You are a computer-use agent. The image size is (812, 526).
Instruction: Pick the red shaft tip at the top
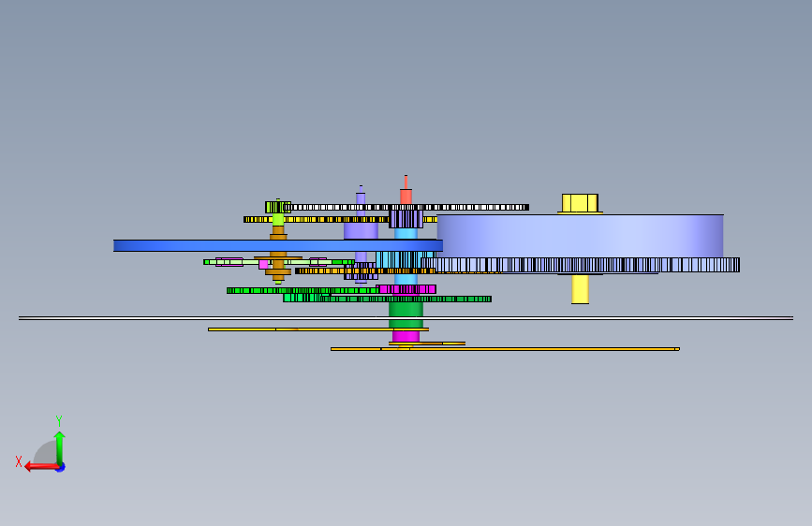(406, 189)
